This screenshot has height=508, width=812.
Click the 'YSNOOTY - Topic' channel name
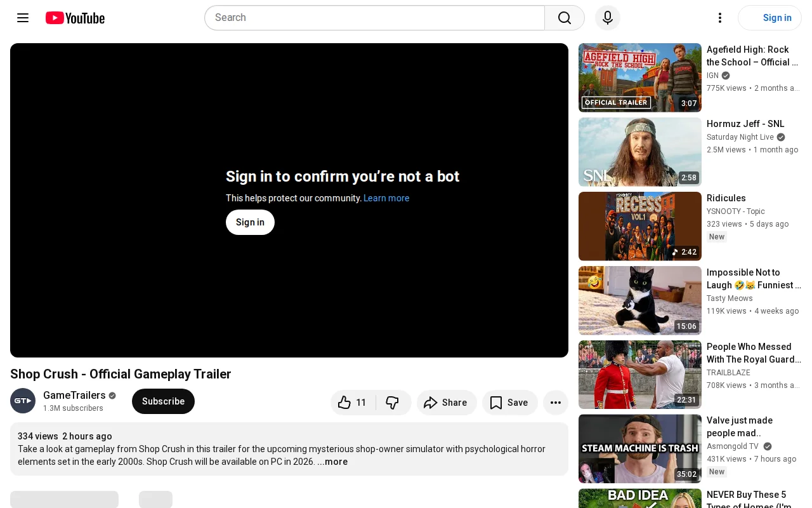pyautogui.click(x=736, y=211)
